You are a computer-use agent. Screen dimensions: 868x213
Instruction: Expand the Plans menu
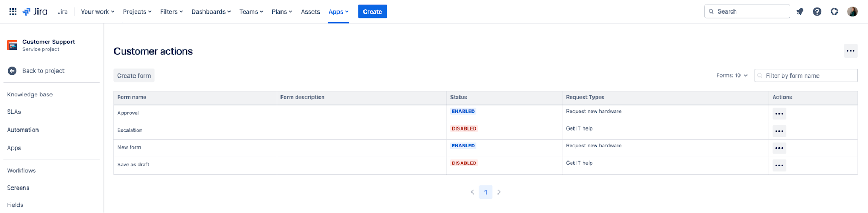282,11
